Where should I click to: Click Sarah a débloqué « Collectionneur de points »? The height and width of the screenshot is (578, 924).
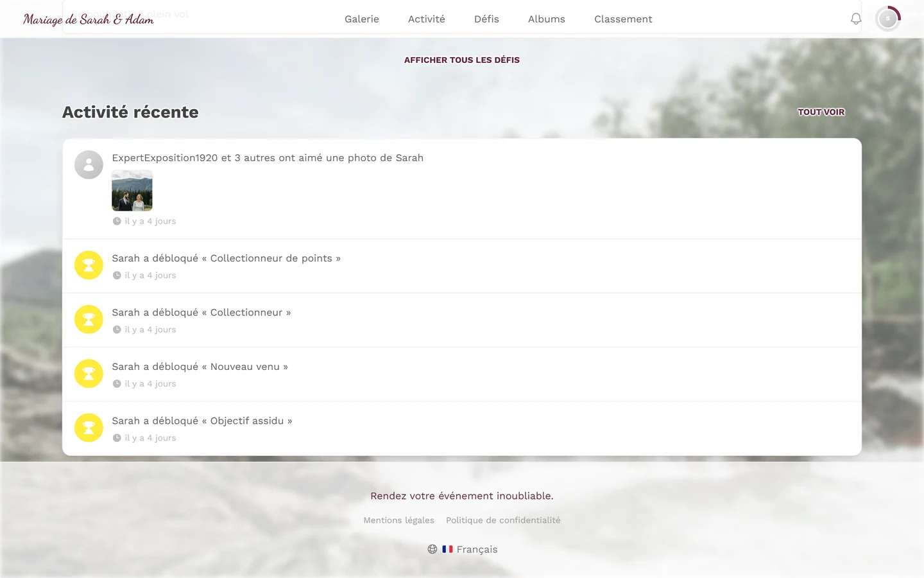227,258
